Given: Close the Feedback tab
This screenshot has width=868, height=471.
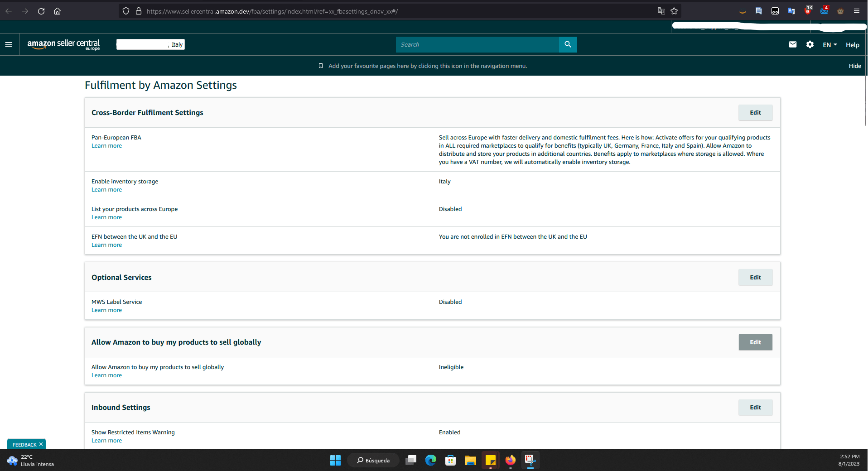Looking at the screenshot, I should [x=41, y=444].
